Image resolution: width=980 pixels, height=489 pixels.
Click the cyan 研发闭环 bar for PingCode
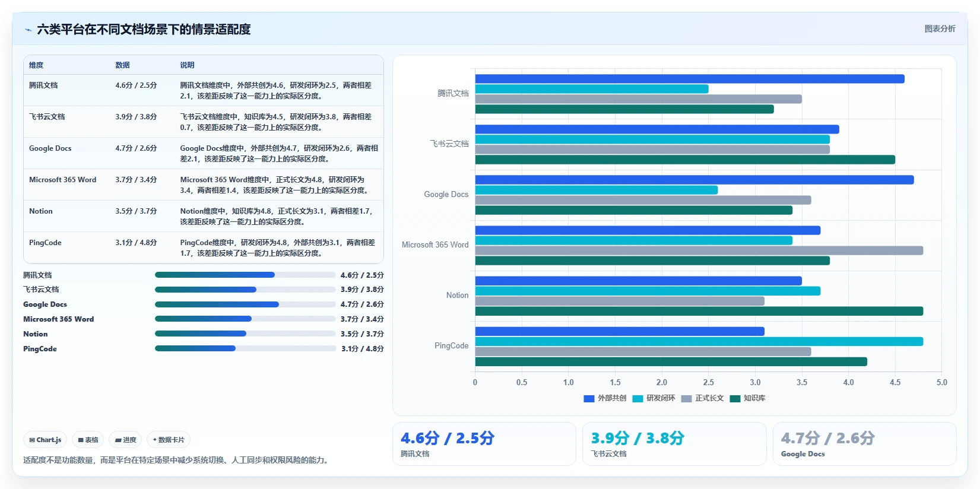(699, 341)
